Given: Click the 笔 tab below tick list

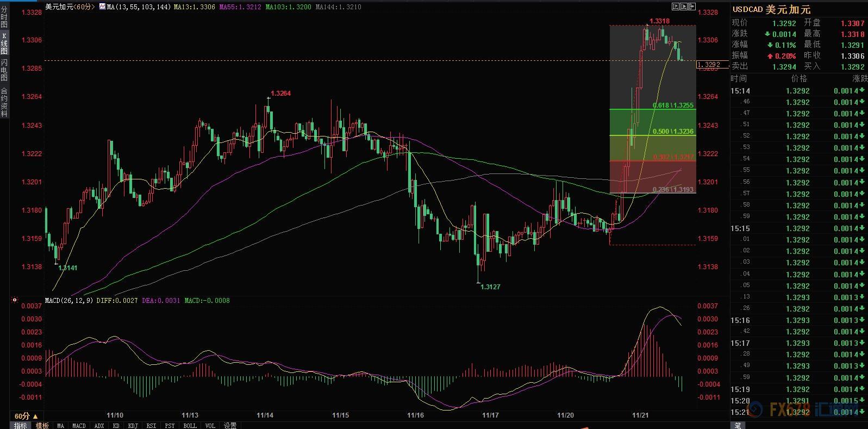Looking at the screenshot, I should pyautogui.click(x=738, y=426).
